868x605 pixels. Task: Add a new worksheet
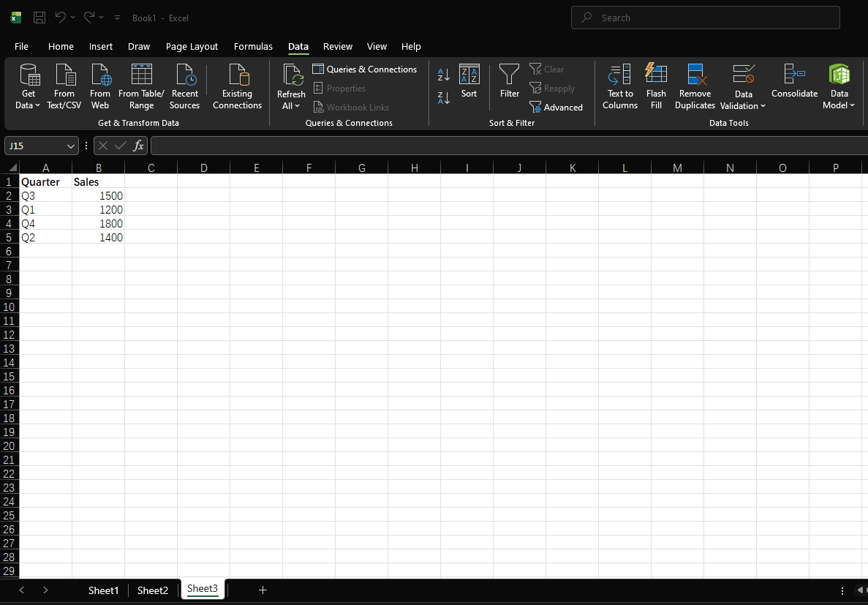click(263, 590)
